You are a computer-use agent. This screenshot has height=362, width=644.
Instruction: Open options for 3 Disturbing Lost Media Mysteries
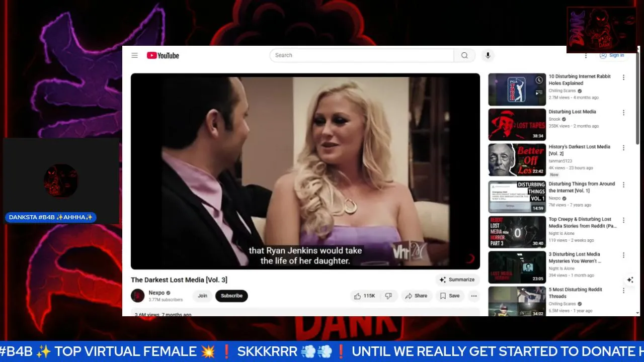pos(623,255)
